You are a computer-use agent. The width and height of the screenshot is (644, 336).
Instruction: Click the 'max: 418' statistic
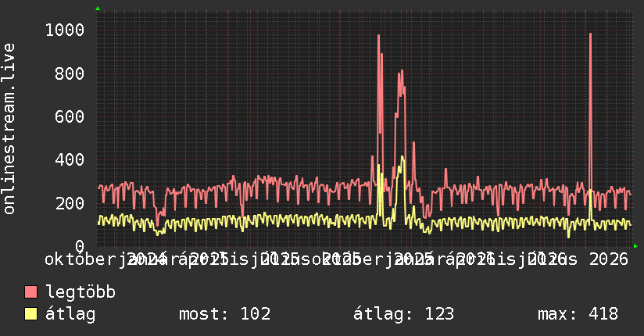[578, 314]
